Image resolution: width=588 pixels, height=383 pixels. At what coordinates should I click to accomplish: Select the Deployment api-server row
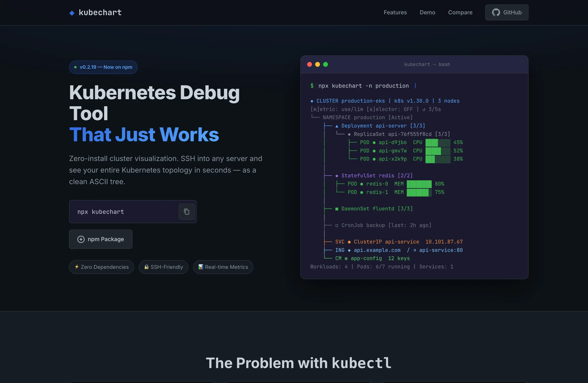[x=374, y=126]
